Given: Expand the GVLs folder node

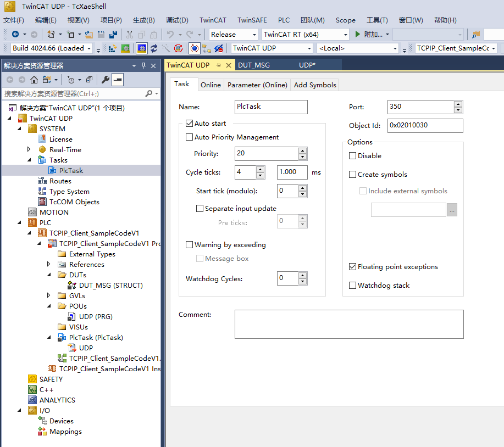Looking at the screenshot, I should tap(48, 295).
